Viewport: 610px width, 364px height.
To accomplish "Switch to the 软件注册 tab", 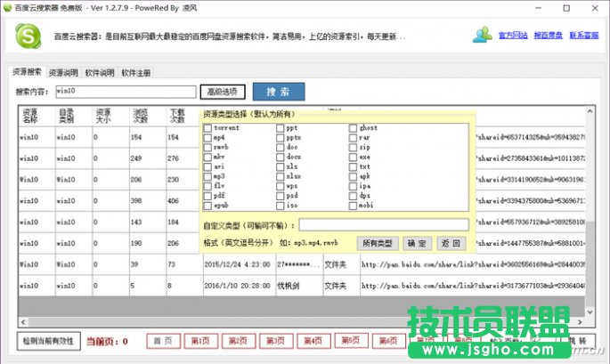I will pos(135,73).
